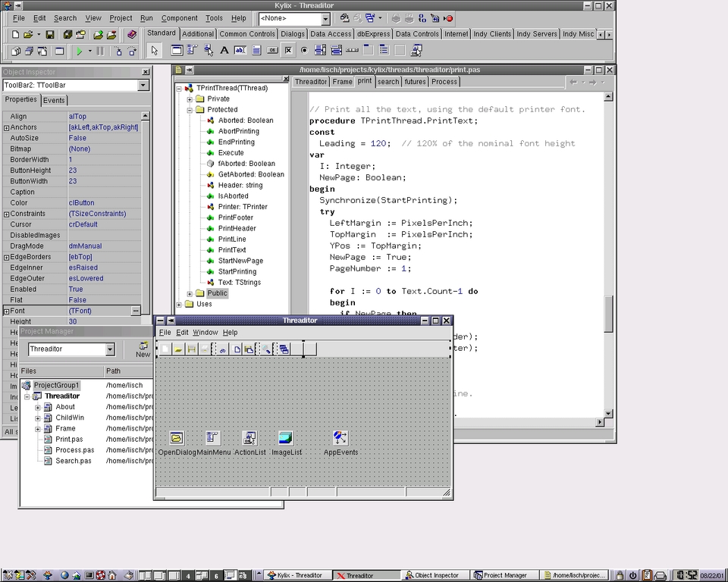
Task: Open the Component menu
Action: (x=180, y=18)
